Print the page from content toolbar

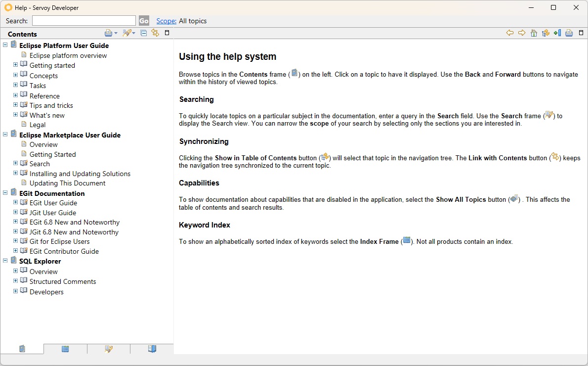coord(569,33)
